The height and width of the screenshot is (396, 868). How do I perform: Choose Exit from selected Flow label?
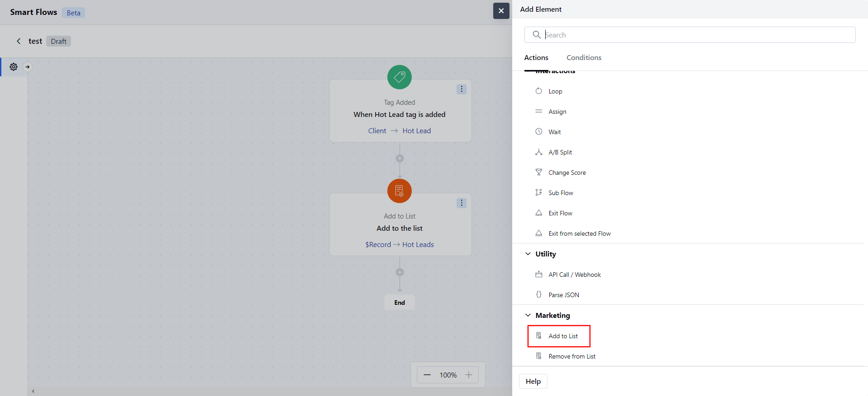(x=580, y=233)
